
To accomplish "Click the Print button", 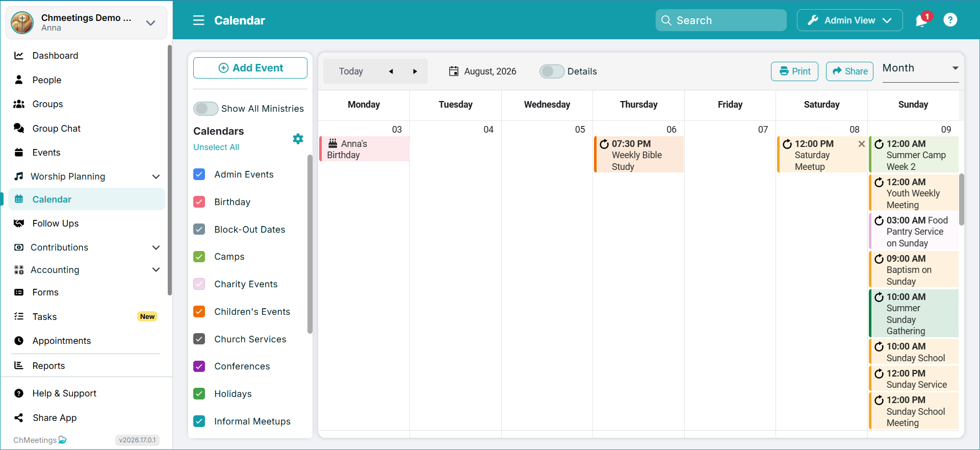I will (x=794, y=71).
